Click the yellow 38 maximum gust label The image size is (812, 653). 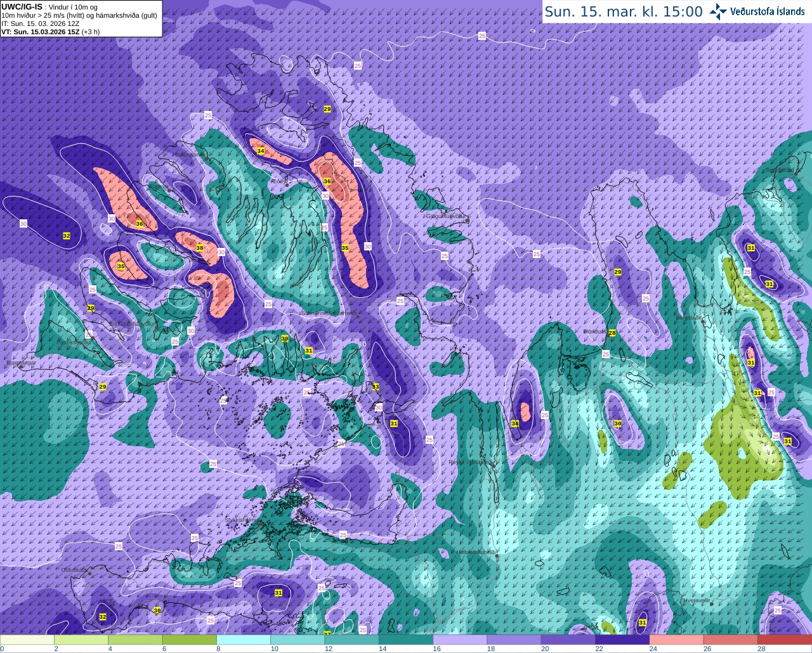[x=200, y=248]
